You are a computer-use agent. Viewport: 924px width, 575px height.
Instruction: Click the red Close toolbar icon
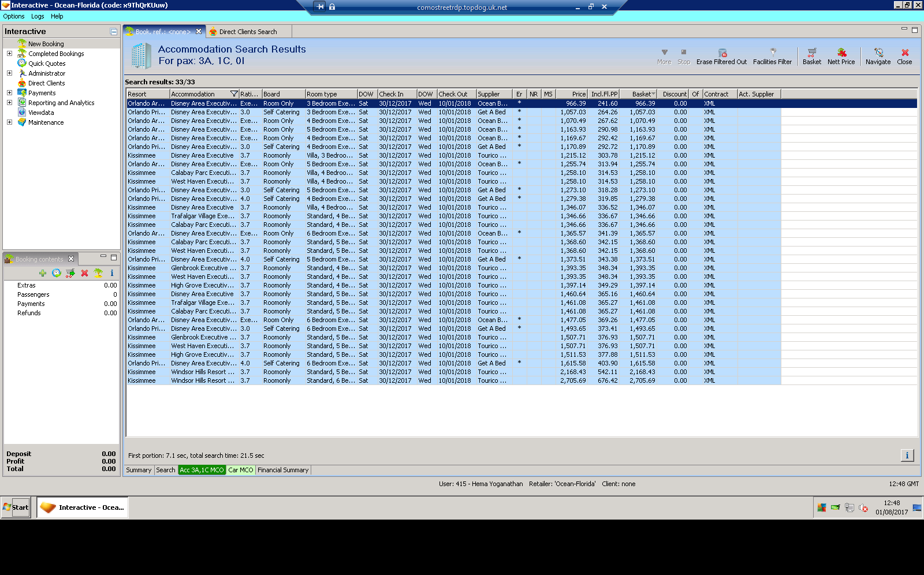[905, 53]
